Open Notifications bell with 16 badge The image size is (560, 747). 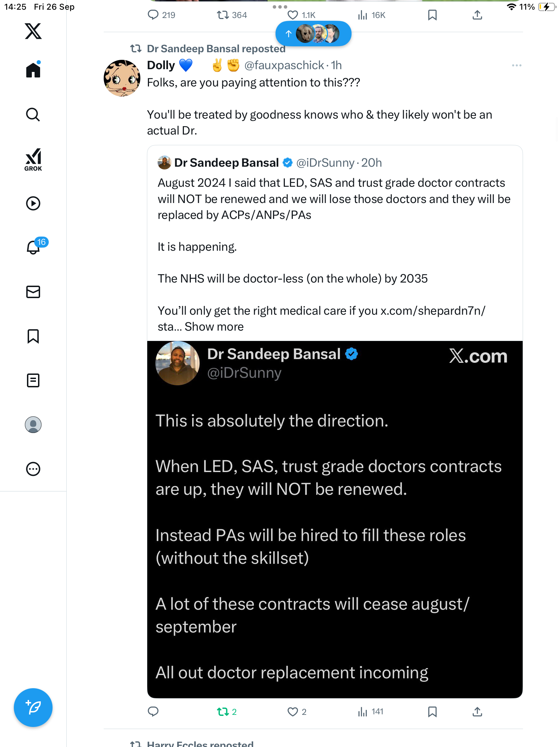tap(34, 247)
